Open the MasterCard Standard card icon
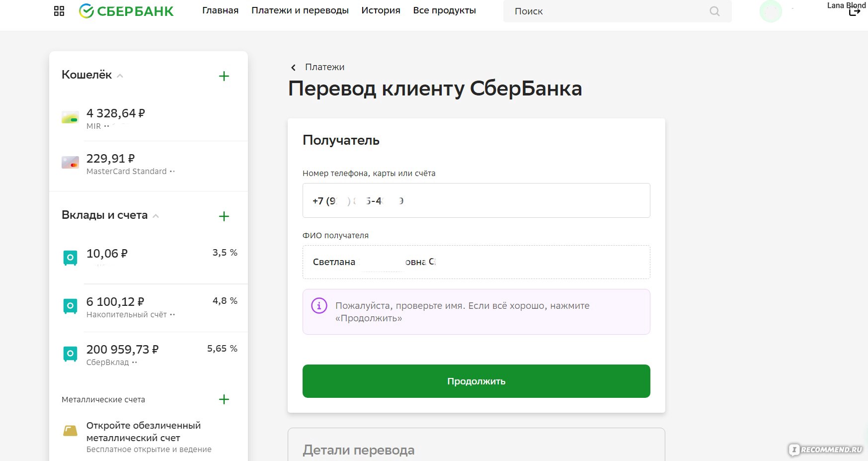 pos(70,163)
